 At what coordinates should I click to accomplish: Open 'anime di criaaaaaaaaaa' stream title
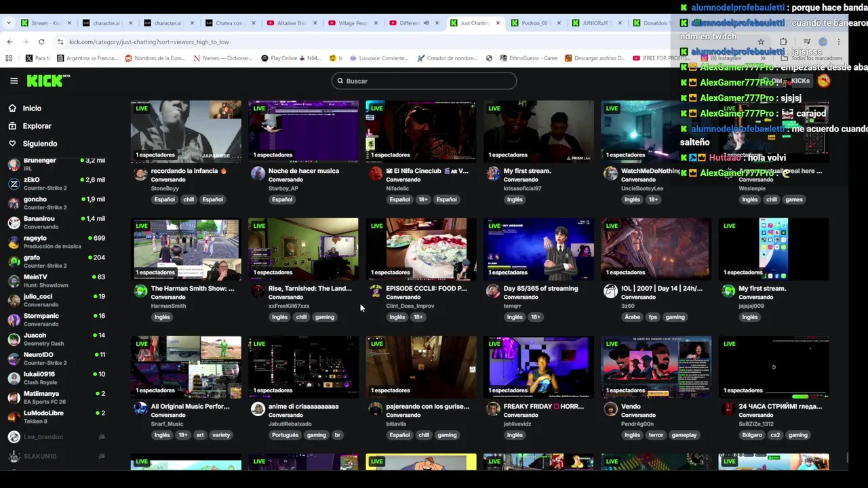[x=303, y=407]
